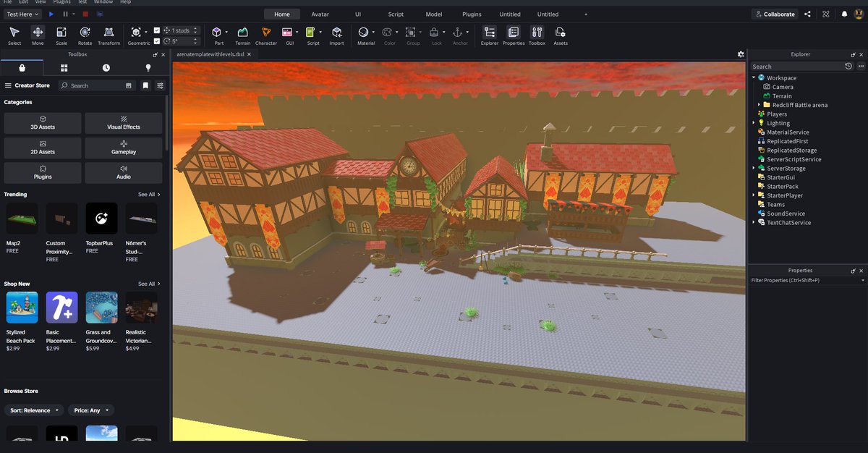
Task: Expand the ServerStorage node
Action: 754,168
